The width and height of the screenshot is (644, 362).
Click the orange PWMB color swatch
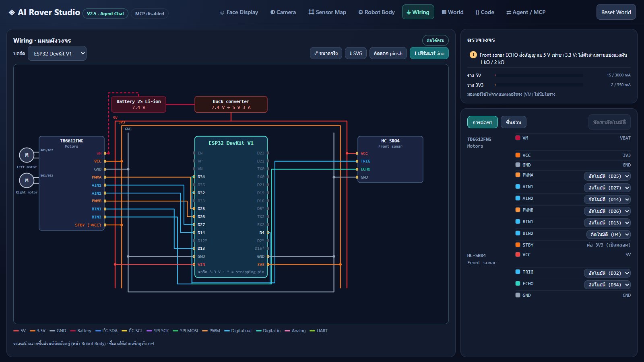(518, 210)
